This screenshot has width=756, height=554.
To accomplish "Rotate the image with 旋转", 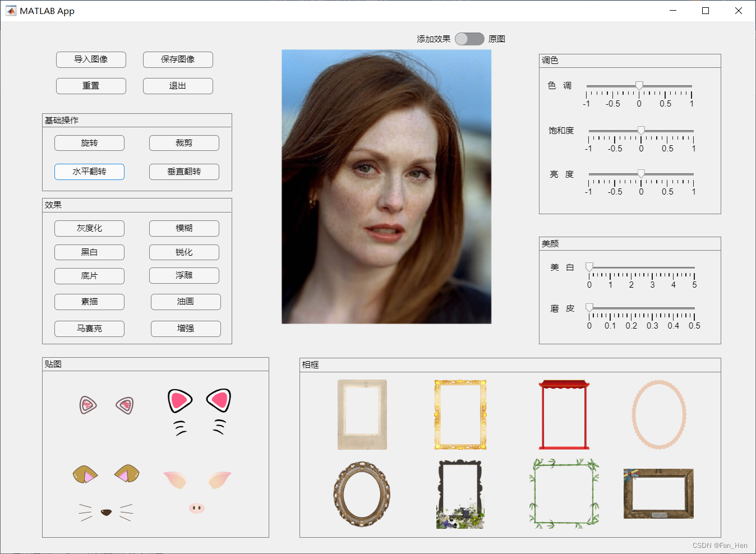I will pyautogui.click(x=89, y=143).
